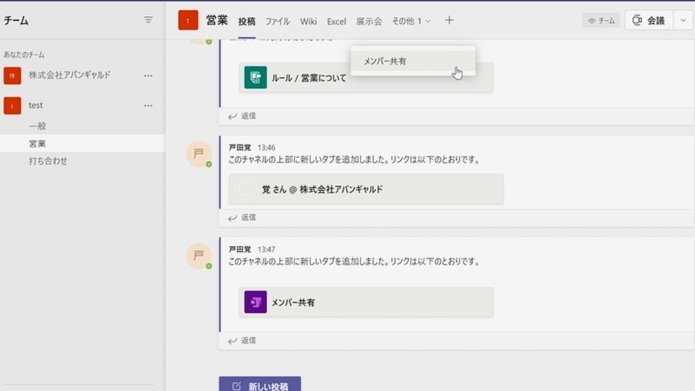Click the meeting camera icon
The image size is (695, 391).
click(637, 20)
